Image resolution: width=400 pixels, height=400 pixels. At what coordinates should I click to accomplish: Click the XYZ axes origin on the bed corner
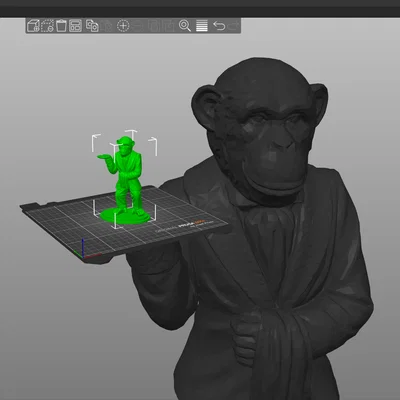(x=83, y=253)
